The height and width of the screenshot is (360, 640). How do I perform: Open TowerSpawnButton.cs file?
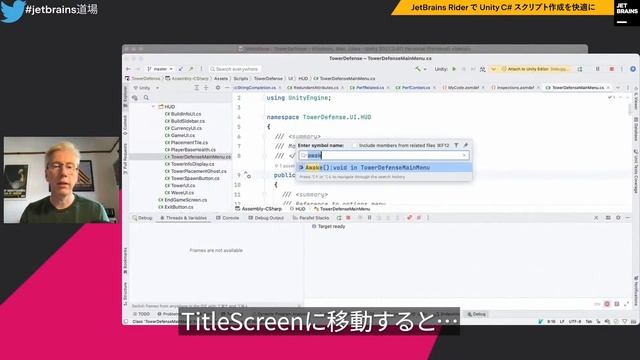pos(192,178)
